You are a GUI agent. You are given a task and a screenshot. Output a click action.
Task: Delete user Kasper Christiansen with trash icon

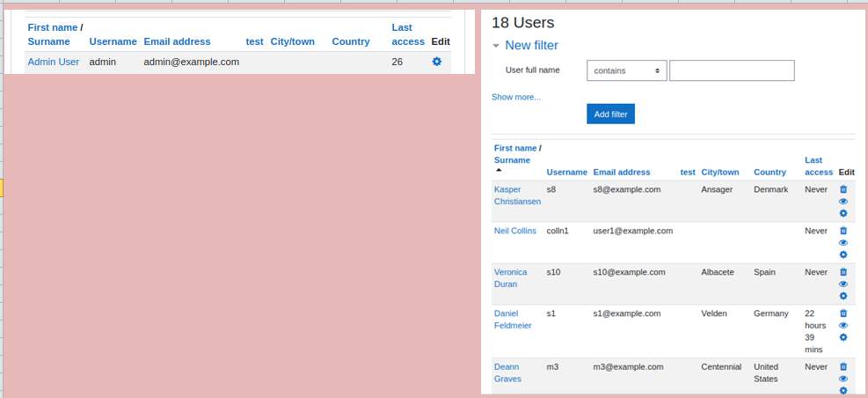point(843,189)
